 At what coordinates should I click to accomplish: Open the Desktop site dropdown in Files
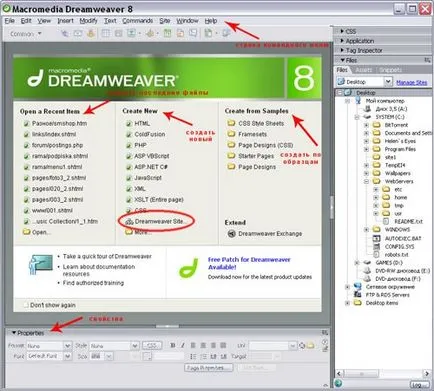pyautogui.click(x=388, y=82)
